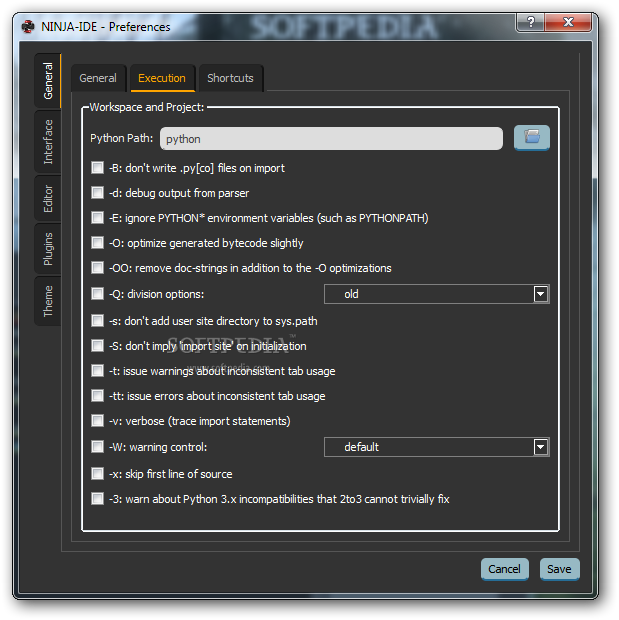Enable -tt issue errors about tab usage
The image size is (619, 620).
pos(97,395)
